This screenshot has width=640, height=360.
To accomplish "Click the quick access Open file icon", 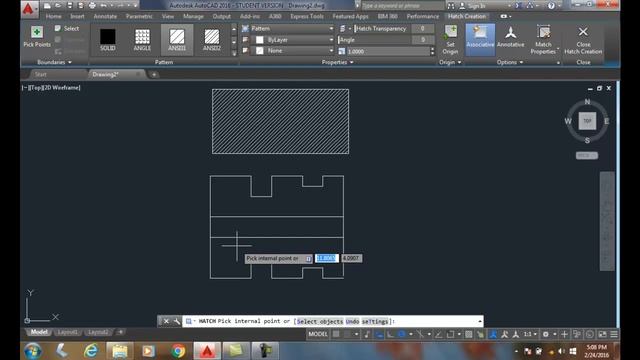I will (x=58, y=5).
